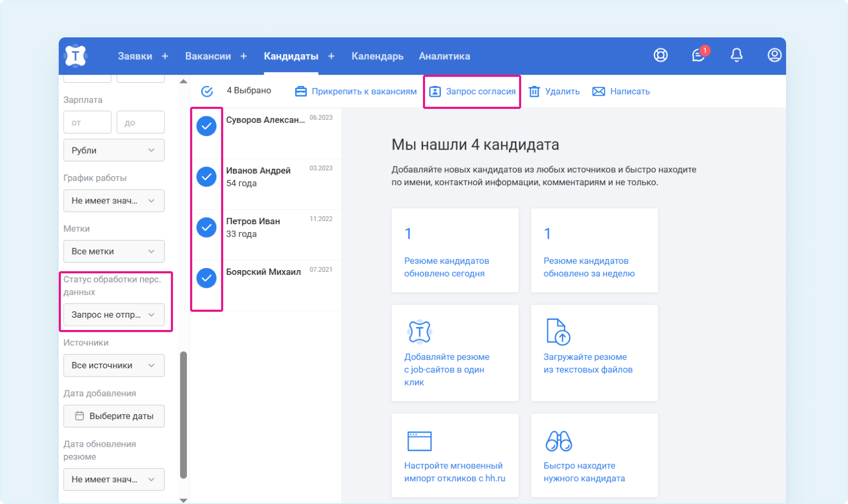Open the notifications bell
The image size is (848, 504).
pyautogui.click(x=736, y=56)
